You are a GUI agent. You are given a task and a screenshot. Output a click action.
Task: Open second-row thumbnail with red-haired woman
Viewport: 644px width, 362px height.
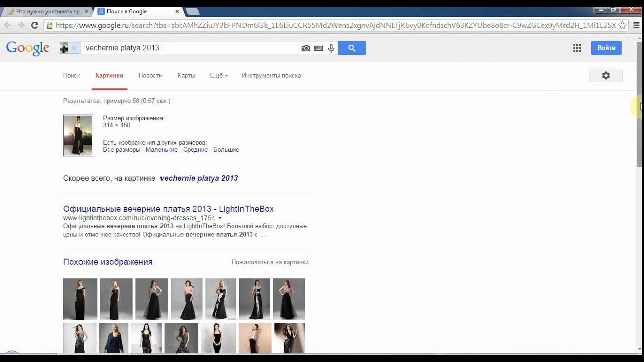pyautogui.click(x=255, y=338)
